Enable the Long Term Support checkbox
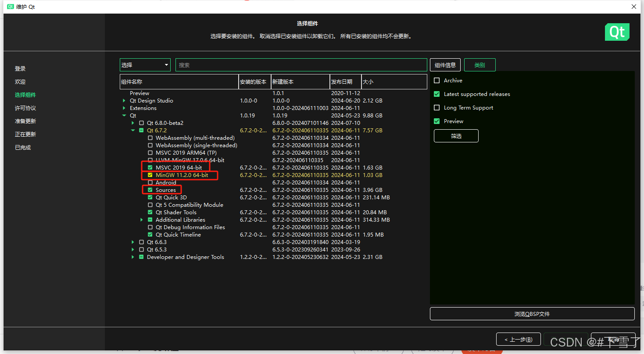Viewport: 644px width, 354px height. tap(436, 108)
